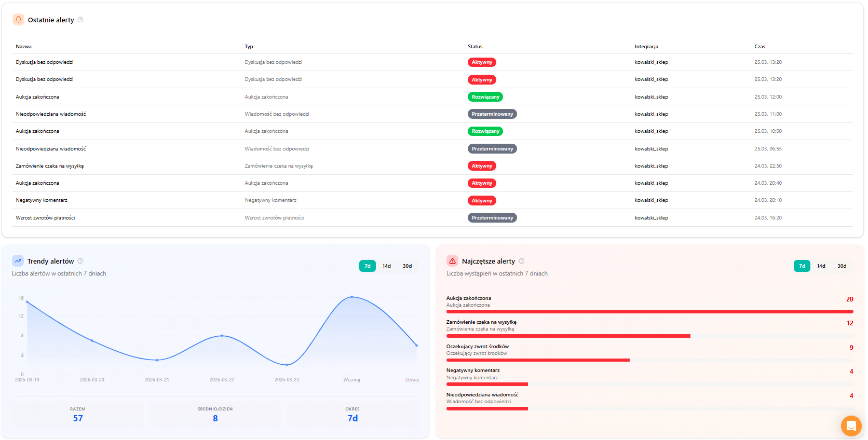Click the Status column header

475,47
